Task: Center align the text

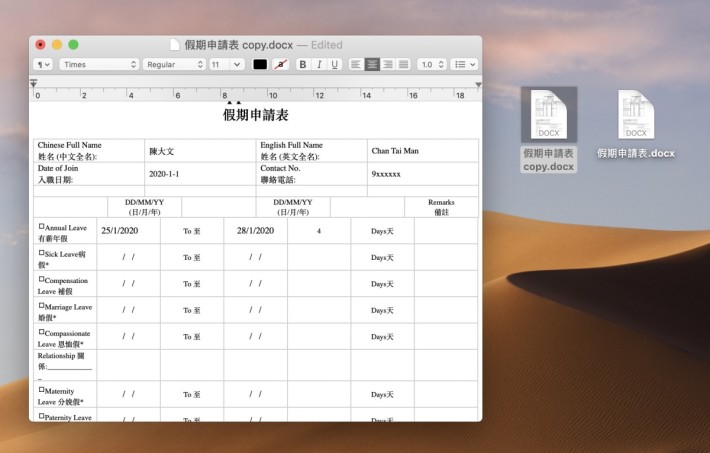Action: click(372, 65)
